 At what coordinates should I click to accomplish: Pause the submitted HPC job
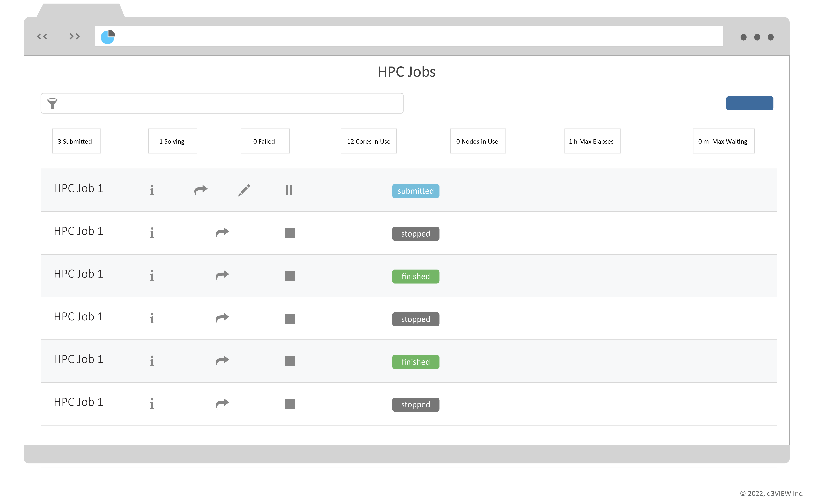(289, 190)
